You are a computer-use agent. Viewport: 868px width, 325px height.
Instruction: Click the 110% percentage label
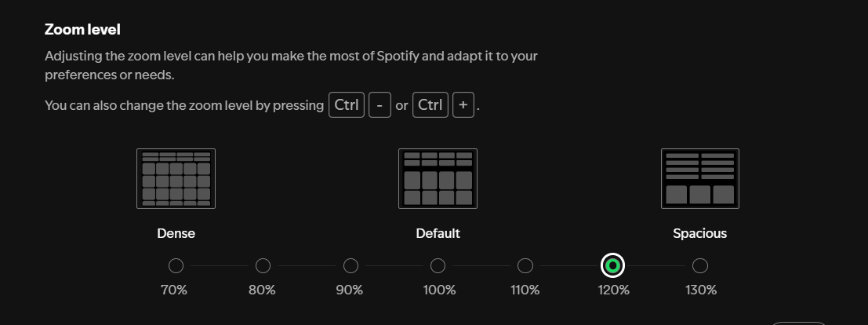point(525,290)
